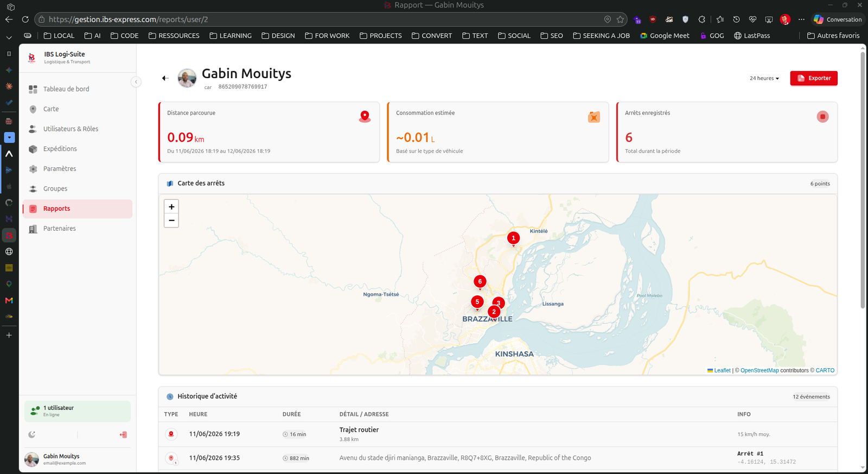Click the Consommation estimée fuel icon
The image size is (868, 474).
[594, 117]
